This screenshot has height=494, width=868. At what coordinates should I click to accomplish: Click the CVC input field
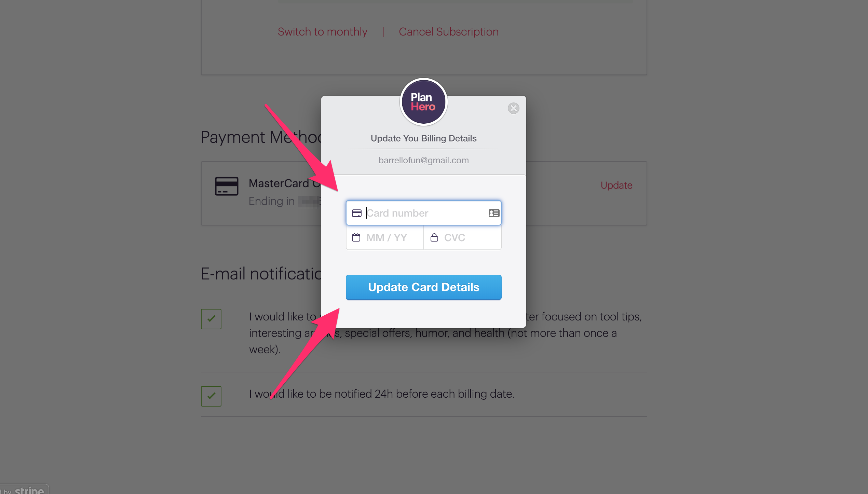tap(462, 237)
